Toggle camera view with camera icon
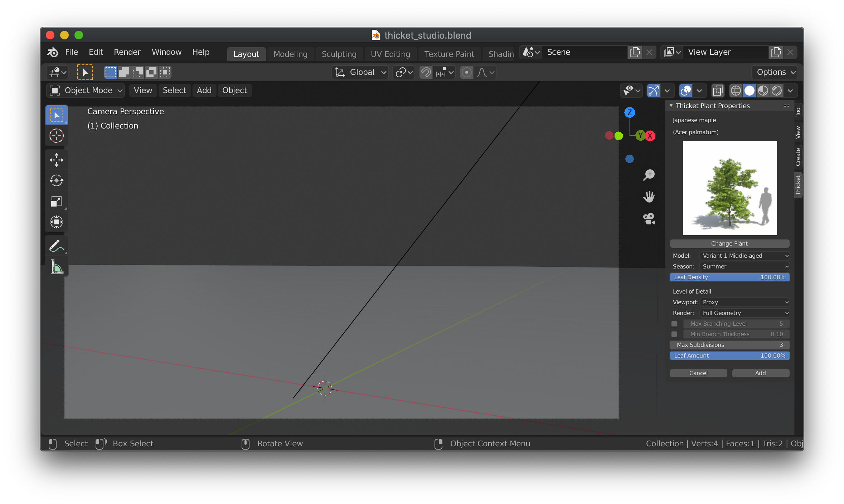 pos(649,218)
